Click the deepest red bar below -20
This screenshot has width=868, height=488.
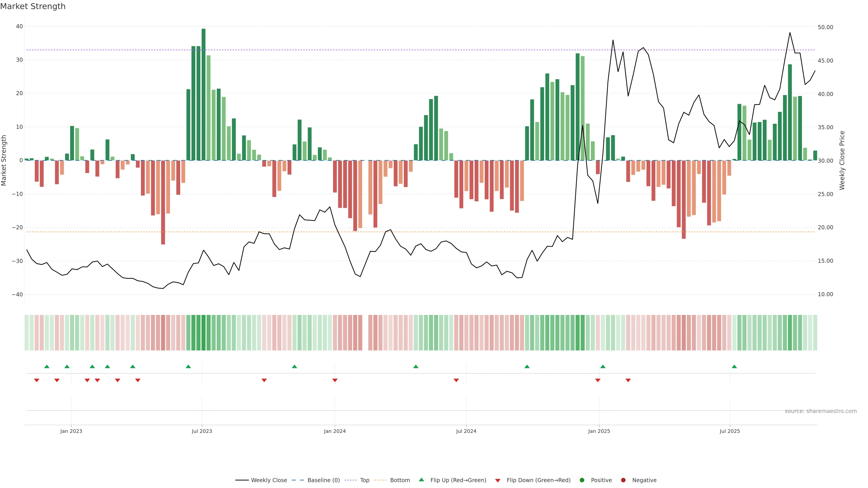(163, 202)
